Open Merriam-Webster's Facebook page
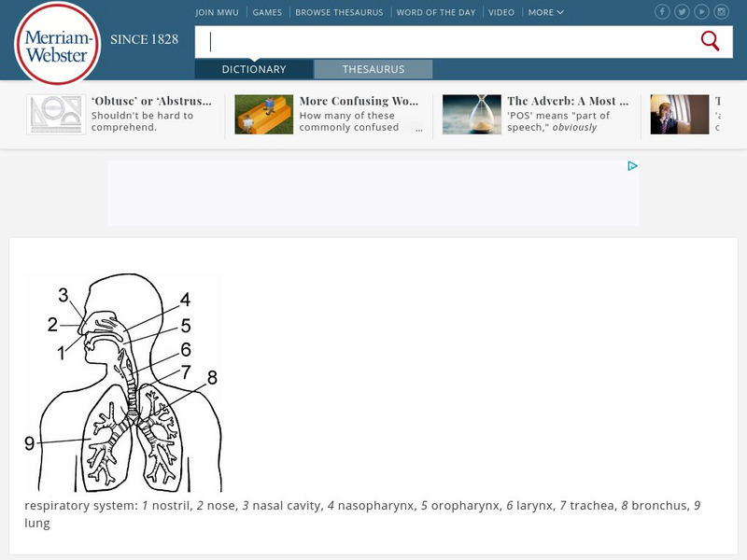The width and height of the screenshot is (747, 560). click(x=662, y=11)
